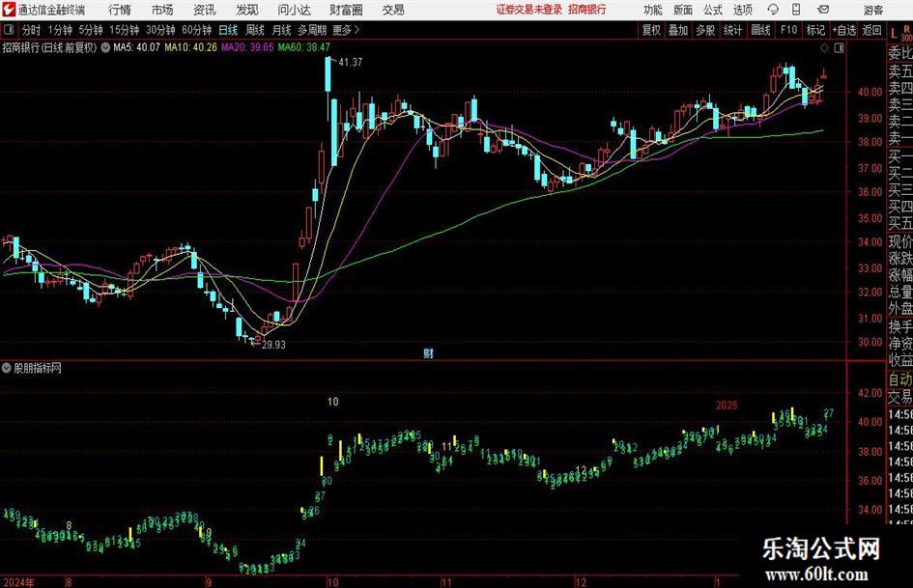
Task: Click the MA20: 39.65 indicator value
Action: [x=247, y=47]
